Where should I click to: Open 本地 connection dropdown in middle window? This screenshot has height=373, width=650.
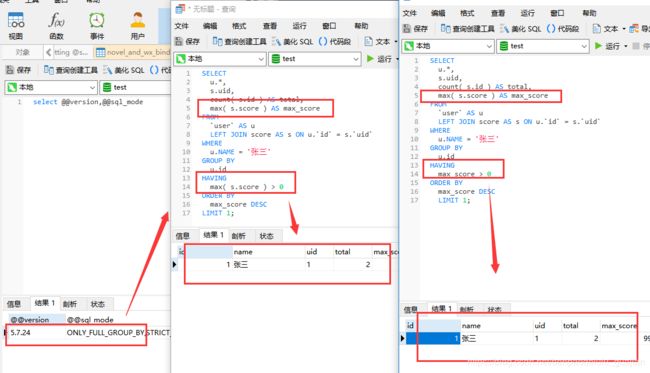pos(220,59)
